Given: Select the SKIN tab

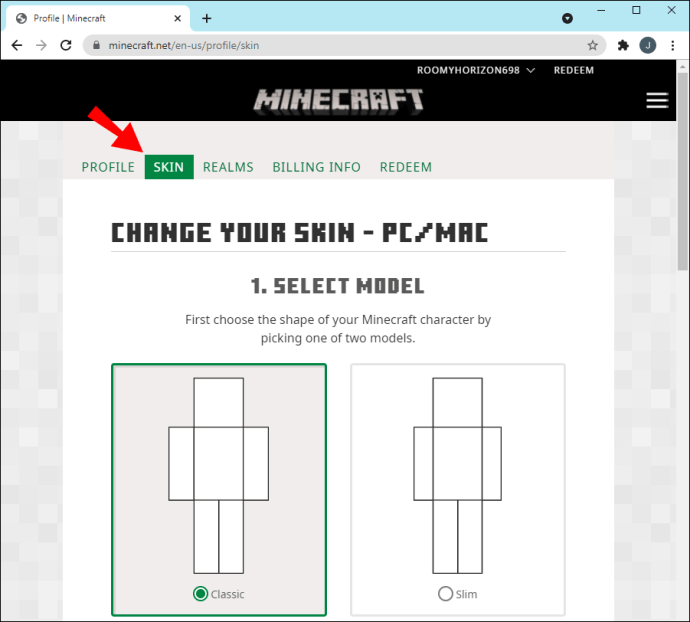Looking at the screenshot, I should pyautogui.click(x=169, y=167).
